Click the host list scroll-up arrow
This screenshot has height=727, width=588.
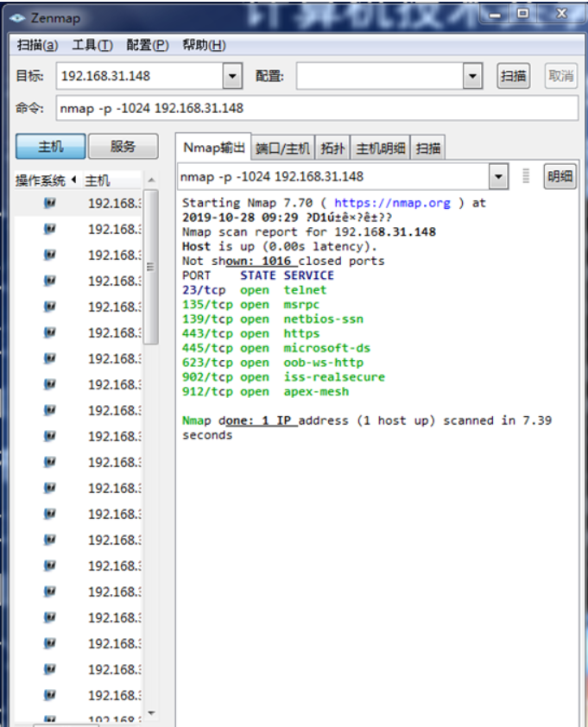pyautogui.click(x=151, y=180)
